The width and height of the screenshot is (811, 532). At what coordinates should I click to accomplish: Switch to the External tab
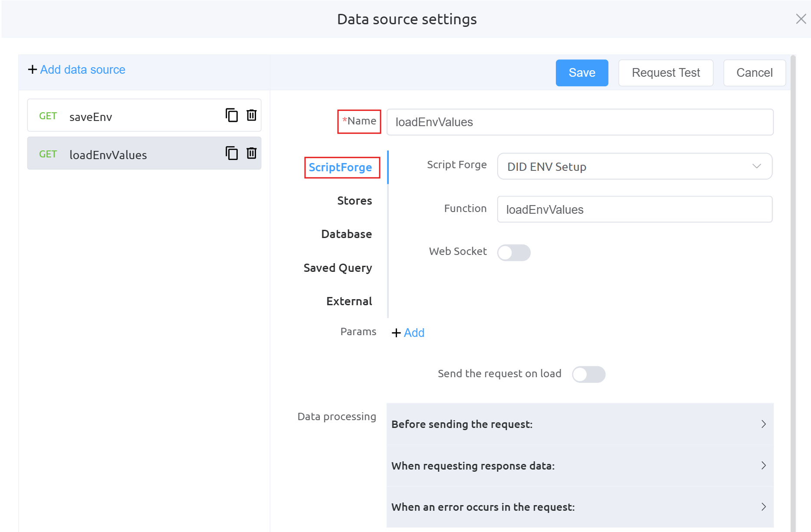(x=349, y=301)
